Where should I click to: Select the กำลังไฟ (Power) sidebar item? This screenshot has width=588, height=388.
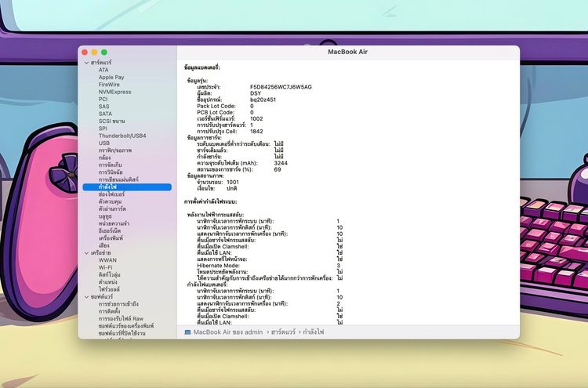[x=109, y=187]
